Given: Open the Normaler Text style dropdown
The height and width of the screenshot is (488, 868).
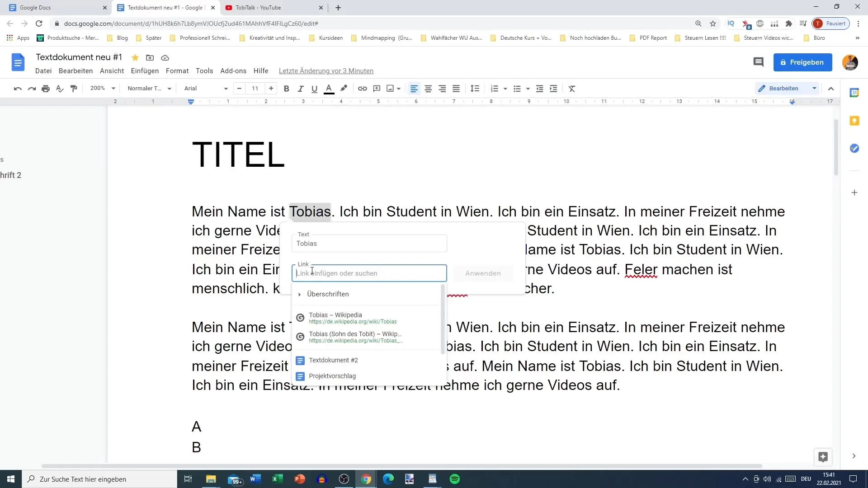Looking at the screenshot, I should [149, 88].
